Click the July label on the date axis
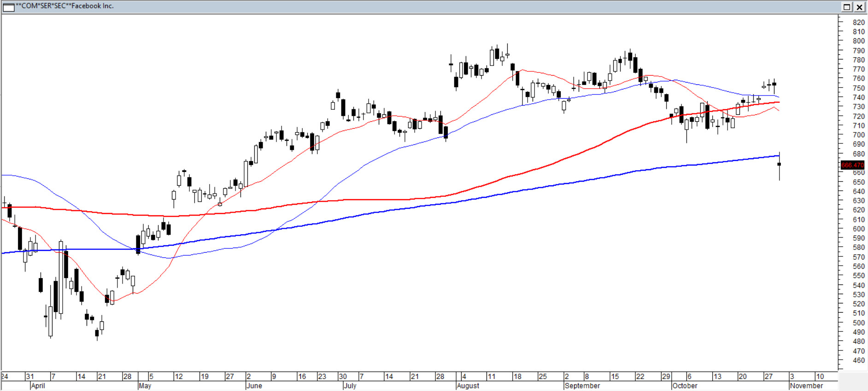This screenshot has width=868, height=391. (x=350, y=386)
